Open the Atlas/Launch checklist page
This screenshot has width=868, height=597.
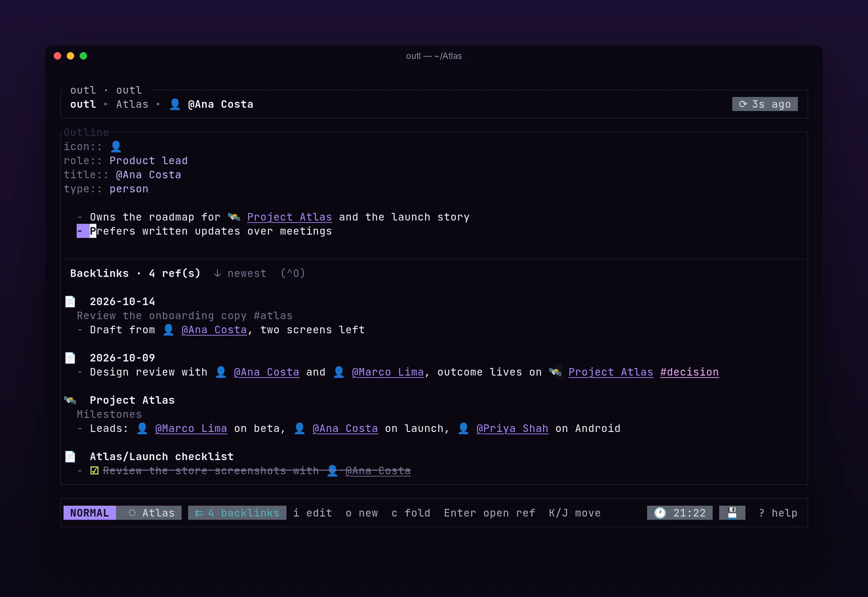pos(162,457)
